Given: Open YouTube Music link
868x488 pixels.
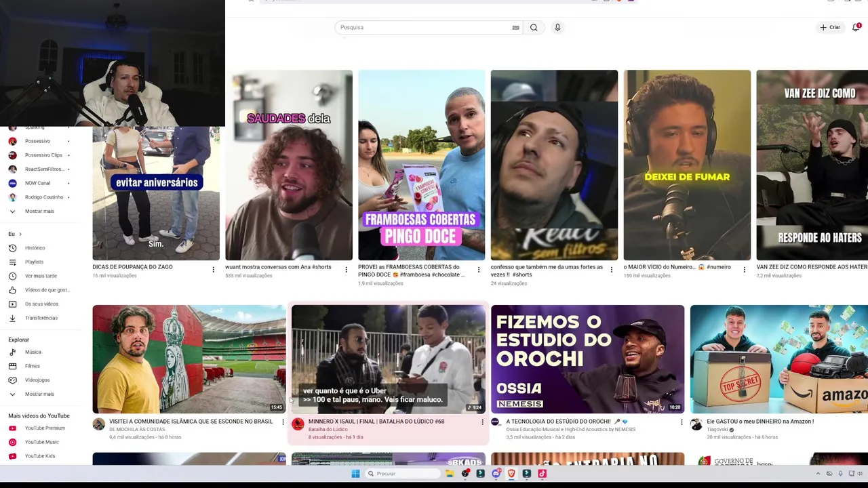Looking at the screenshot, I should [x=41, y=442].
